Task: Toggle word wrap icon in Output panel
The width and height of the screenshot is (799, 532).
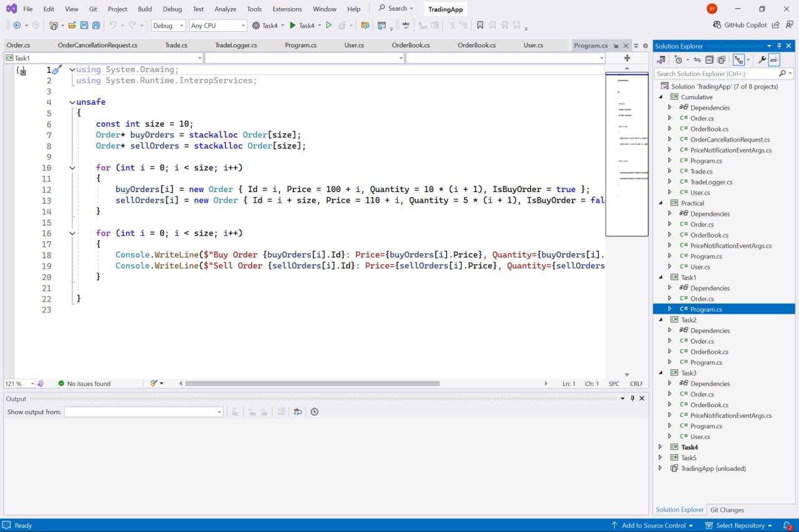Action: pos(298,412)
